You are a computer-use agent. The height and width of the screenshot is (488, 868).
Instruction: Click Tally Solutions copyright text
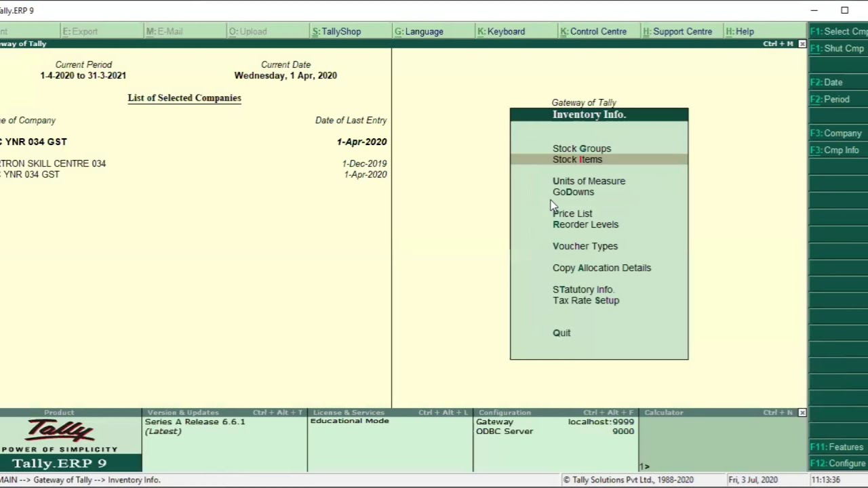[628, 480]
